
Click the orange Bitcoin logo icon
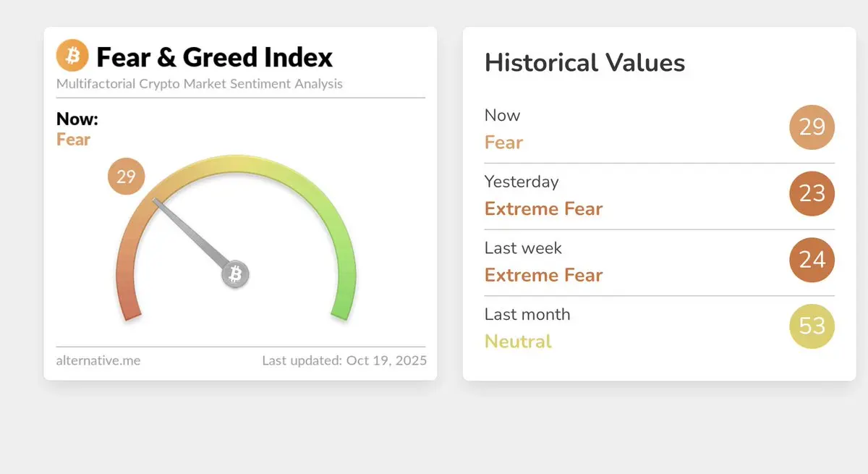(72, 56)
